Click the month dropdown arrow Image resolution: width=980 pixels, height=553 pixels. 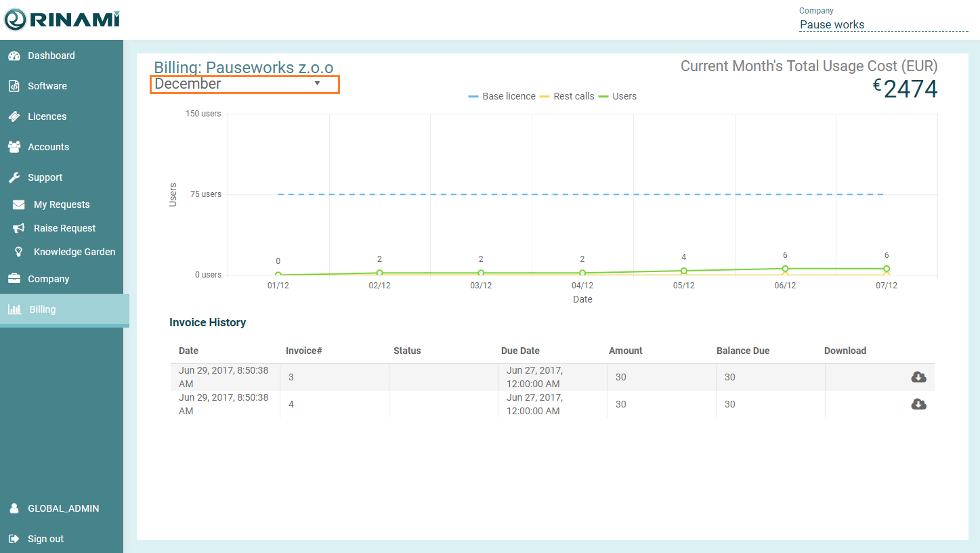click(317, 84)
